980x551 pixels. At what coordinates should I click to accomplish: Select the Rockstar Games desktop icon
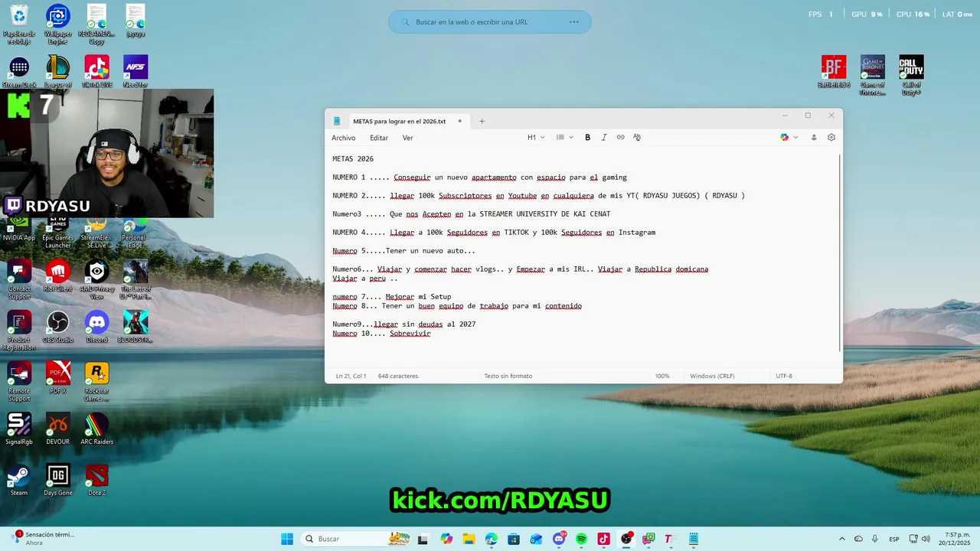tap(96, 381)
